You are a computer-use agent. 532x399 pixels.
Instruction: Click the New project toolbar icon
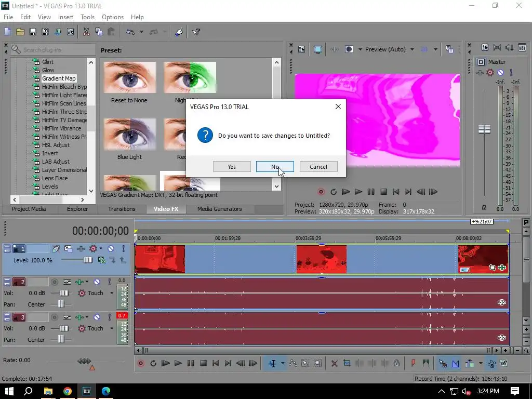pyautogui.click(x=7, y=32)
